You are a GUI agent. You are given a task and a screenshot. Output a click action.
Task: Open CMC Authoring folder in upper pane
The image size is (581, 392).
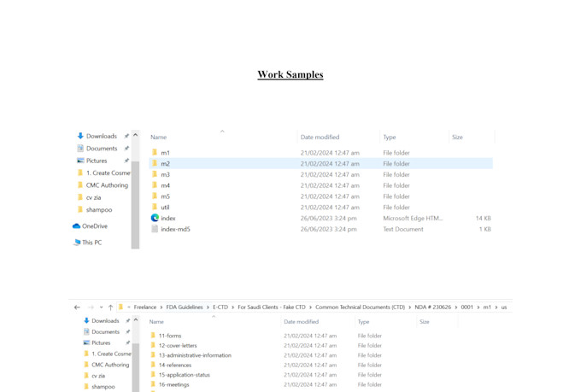(107, 184)
